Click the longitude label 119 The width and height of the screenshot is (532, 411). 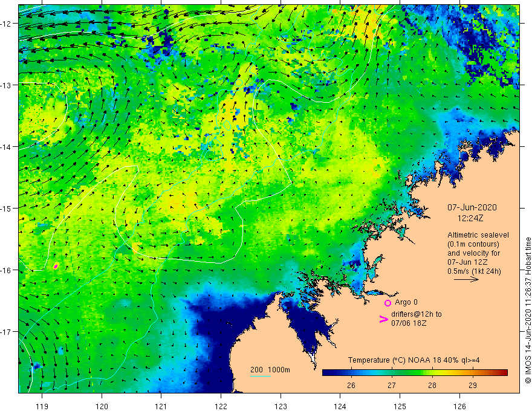[x=42, y=406]
